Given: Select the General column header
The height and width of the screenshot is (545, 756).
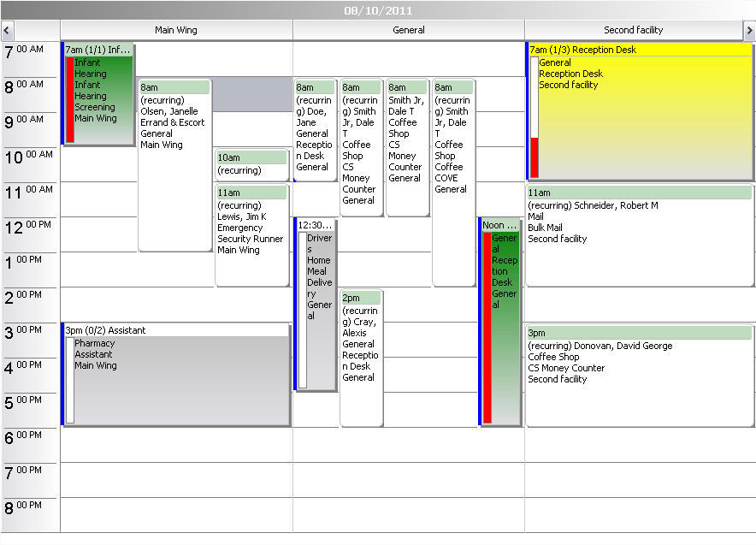Looking at the screenshot, I should (x=408, y=30).
